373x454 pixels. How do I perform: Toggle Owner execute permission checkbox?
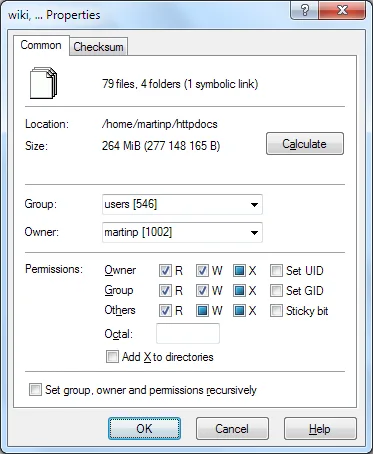pyautogui.click(x=239, y=270)
